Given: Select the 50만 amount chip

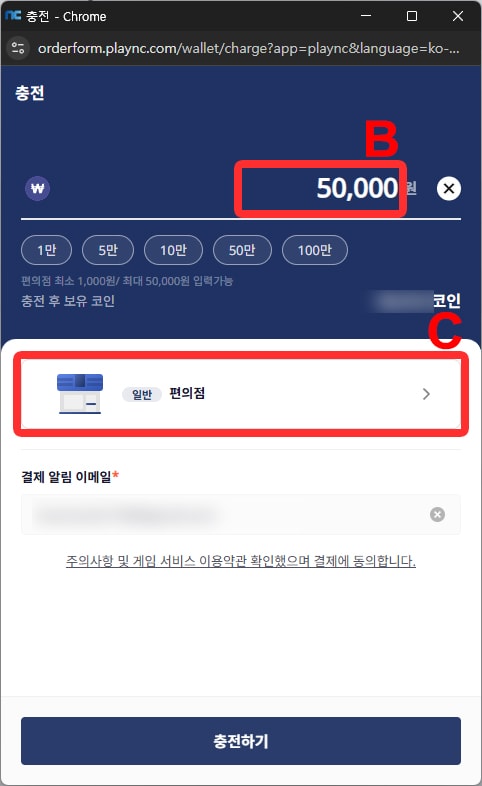Looking at the screenshot, I should (242, 250).
